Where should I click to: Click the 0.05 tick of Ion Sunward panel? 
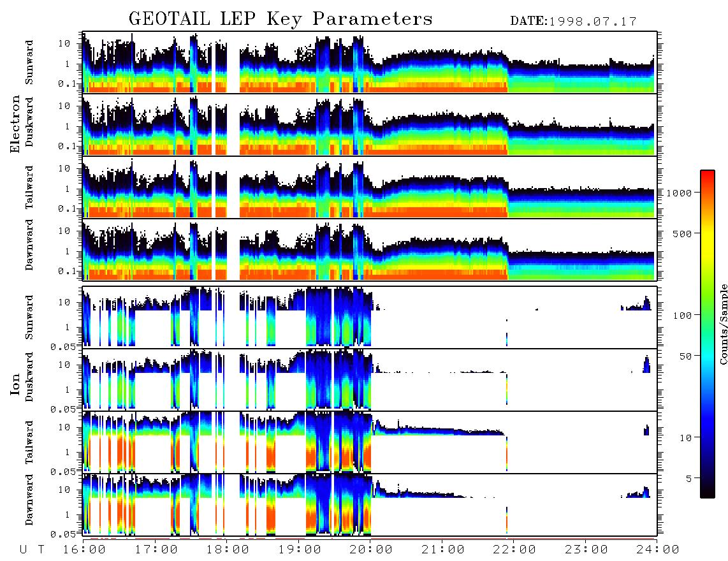pos(63,346)
